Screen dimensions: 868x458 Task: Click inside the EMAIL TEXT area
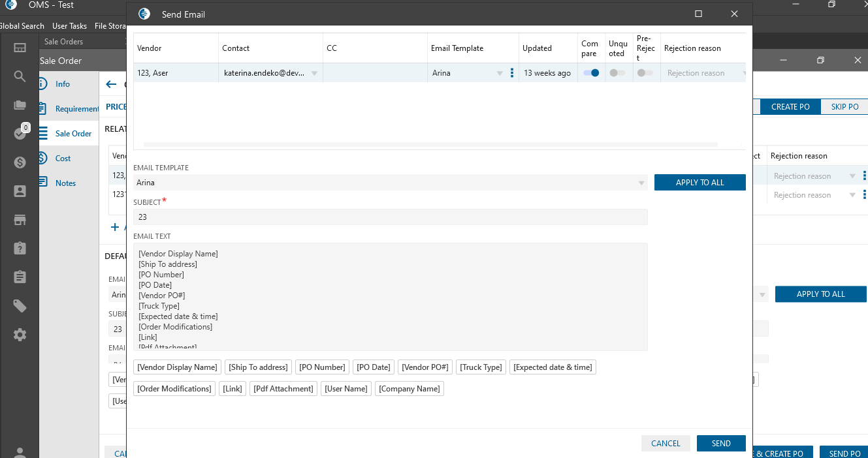pos(391,297)
